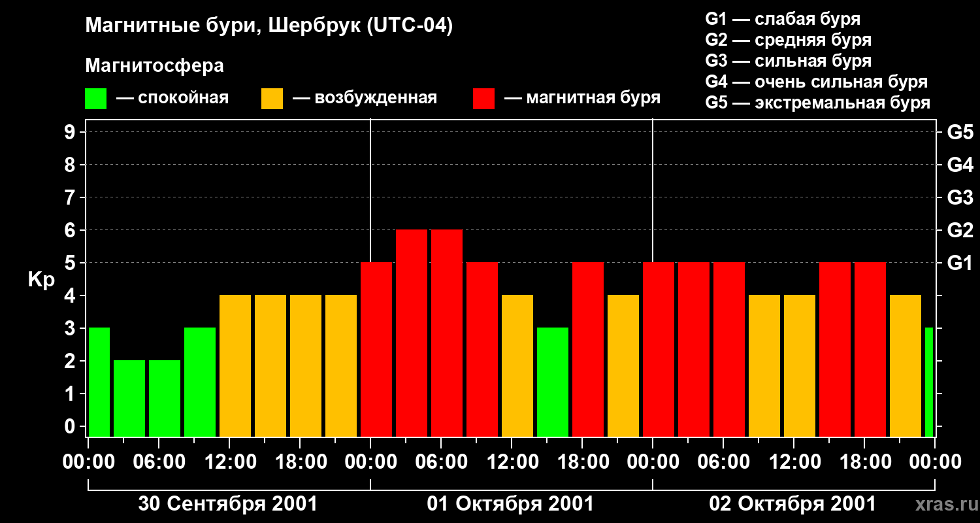Viewport: 980px width, 523px height.
Task: Click the 'G3' label on the right axis
Action: pyautogui.click(x=960, y=197)
